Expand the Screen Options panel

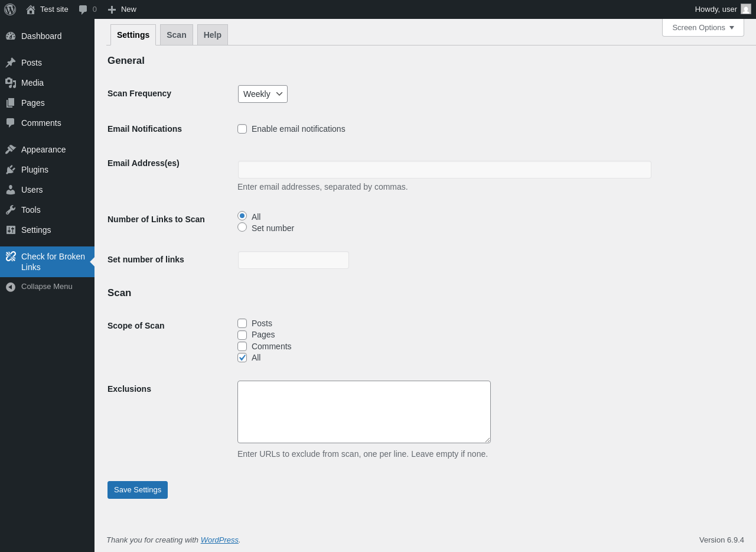(x=703, y=27)
